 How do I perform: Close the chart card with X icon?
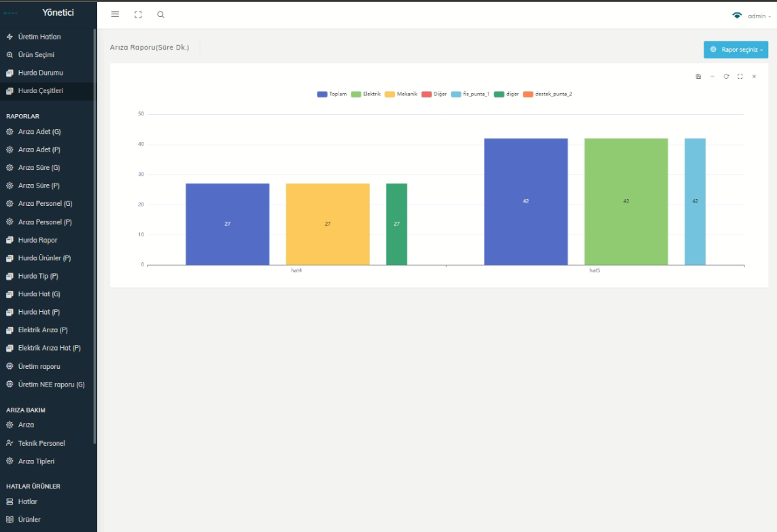754,77
